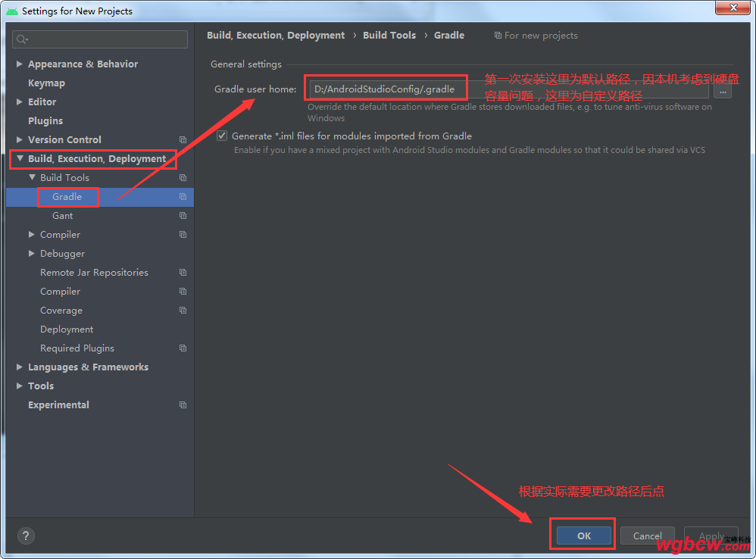756x559 pixels.
Task: Click the project-level icon beside Coverage
Action: pyautogui.click(x=183, y=311)
